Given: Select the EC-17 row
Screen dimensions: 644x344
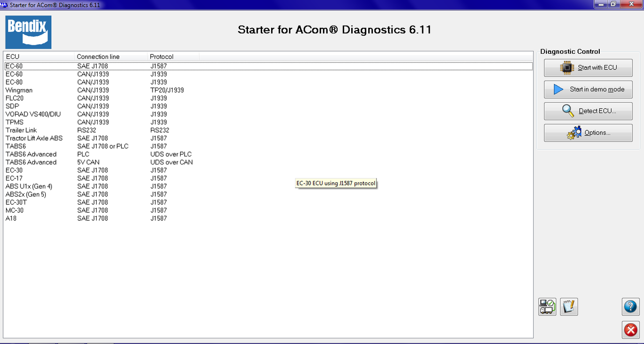Looking at the screenshot, I should pyautogui.click(x=268, y=179).
